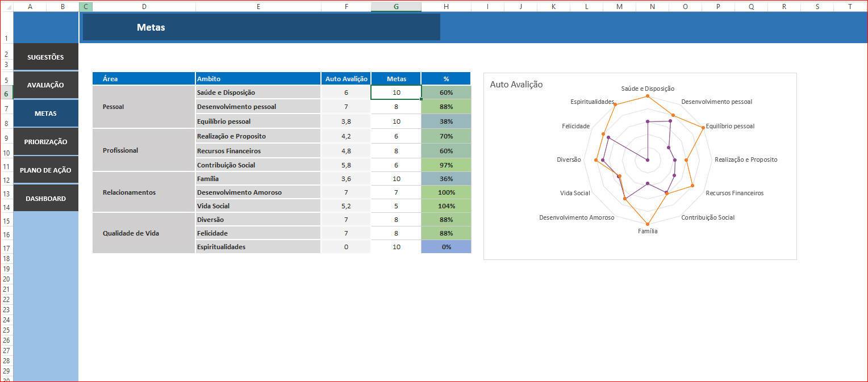Click the Desenvolvimento Amoroso ambito cell
The width and height of the screenshot is (868, 382).
[x=258, y=192]
